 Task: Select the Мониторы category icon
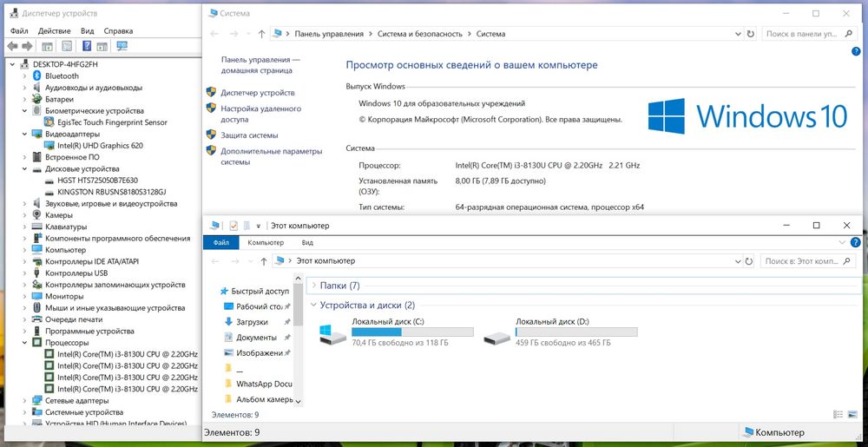(x=37, y=296)
